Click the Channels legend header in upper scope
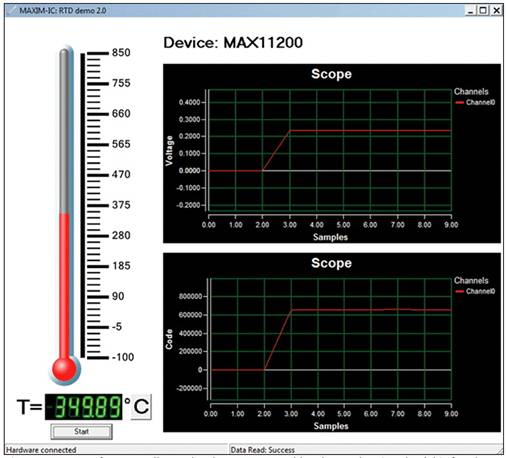Screen dimensions: 507x458 pos(471,91)
